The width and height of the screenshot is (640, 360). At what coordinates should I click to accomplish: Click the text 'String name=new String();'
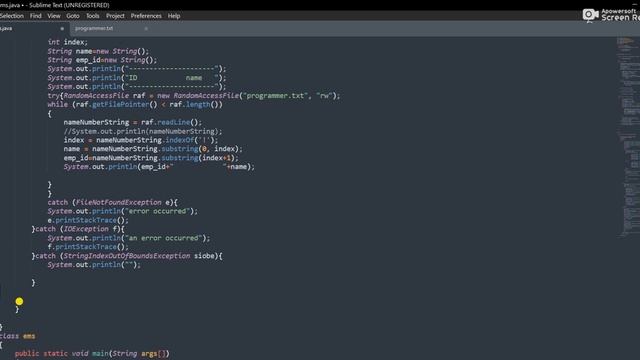(x=98, y=51)
